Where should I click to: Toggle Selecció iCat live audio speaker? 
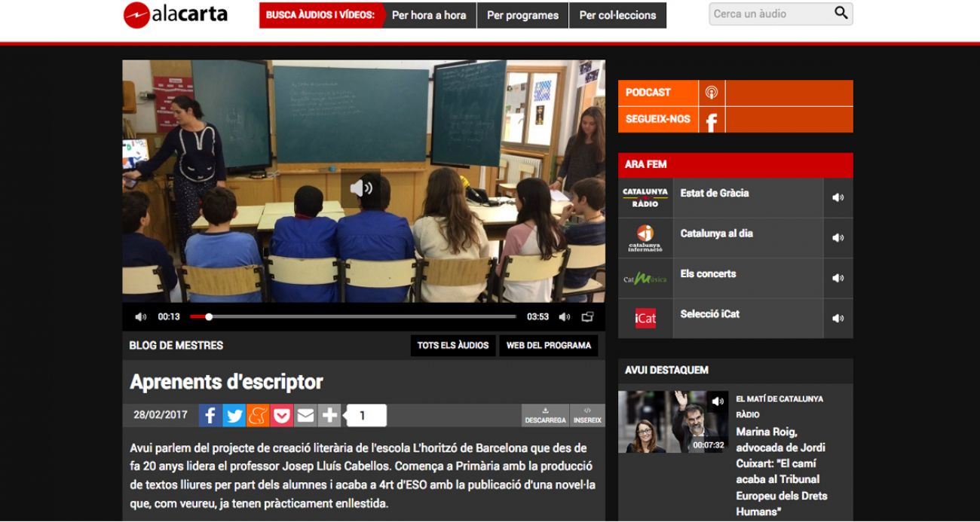tap(838, 319)
